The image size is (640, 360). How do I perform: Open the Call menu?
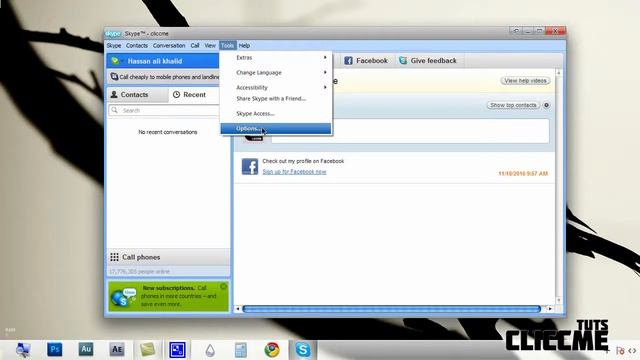(x=195, y=46)
